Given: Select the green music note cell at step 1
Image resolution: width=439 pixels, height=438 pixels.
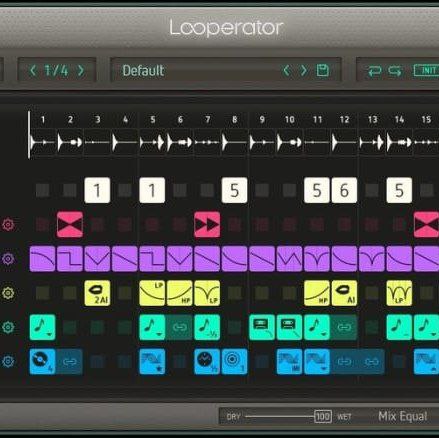Looking at the screenshot, I should (42, 327).
